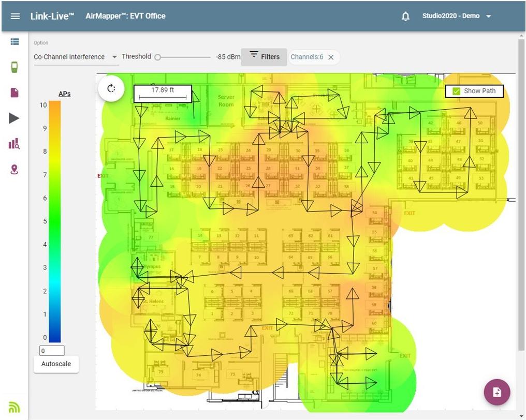
Task: Uncheck the Show Path checkbox
Action: click(456, 91)
